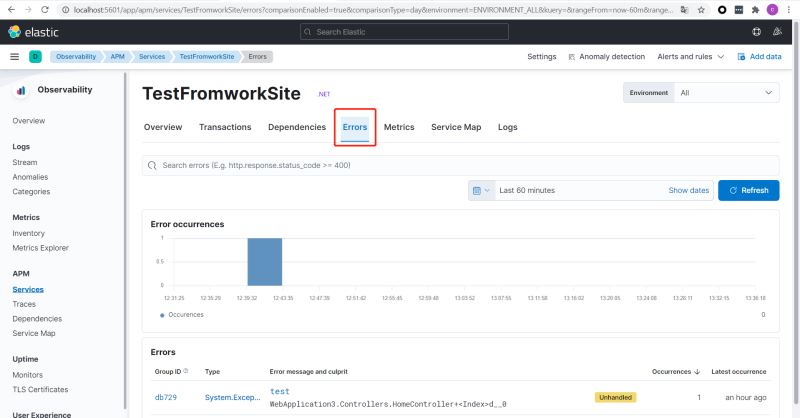Open the help menu icon in header

point(757,32)
